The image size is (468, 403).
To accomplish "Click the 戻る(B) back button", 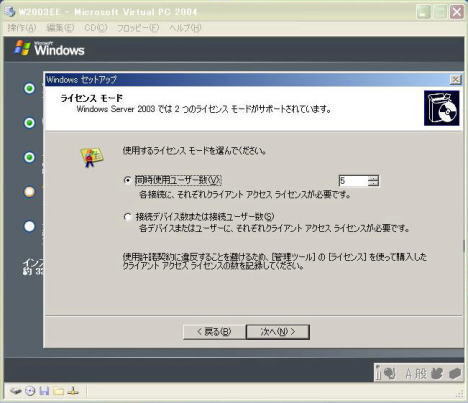I will coord(214,332).
